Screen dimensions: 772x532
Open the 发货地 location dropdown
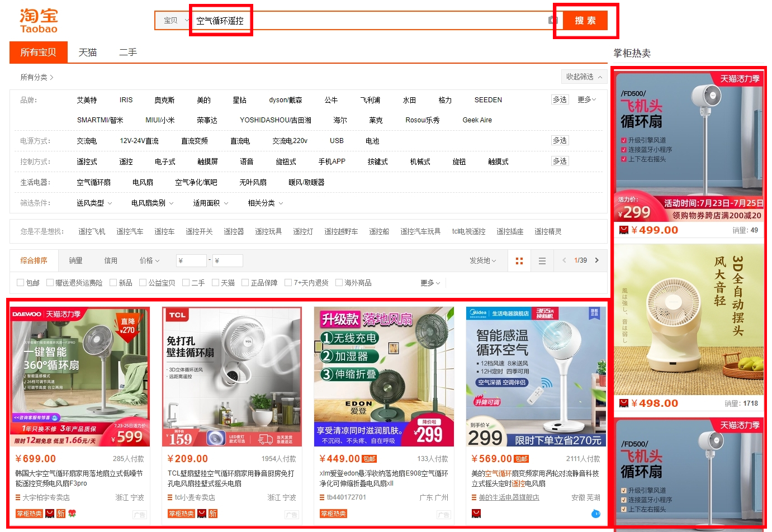(x=483, y=260)
